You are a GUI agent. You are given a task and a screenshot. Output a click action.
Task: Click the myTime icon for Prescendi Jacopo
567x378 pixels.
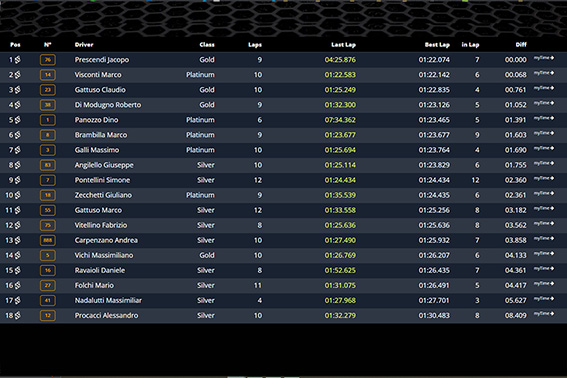[544, 58]
